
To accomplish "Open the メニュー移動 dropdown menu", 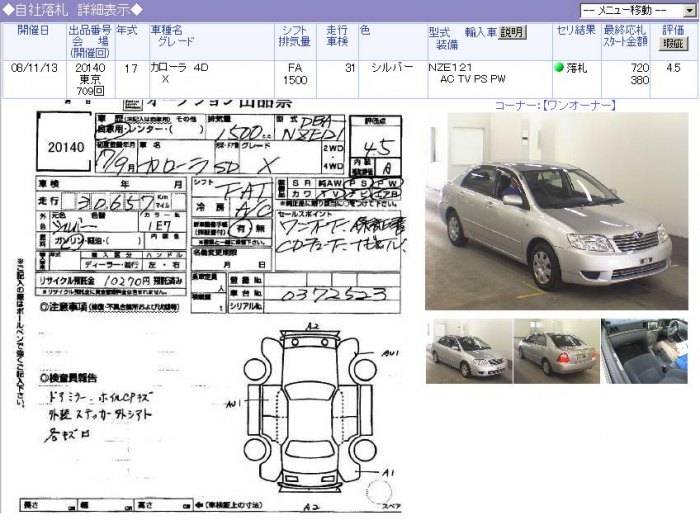I will pyautogui.click(x=638, y=10).
